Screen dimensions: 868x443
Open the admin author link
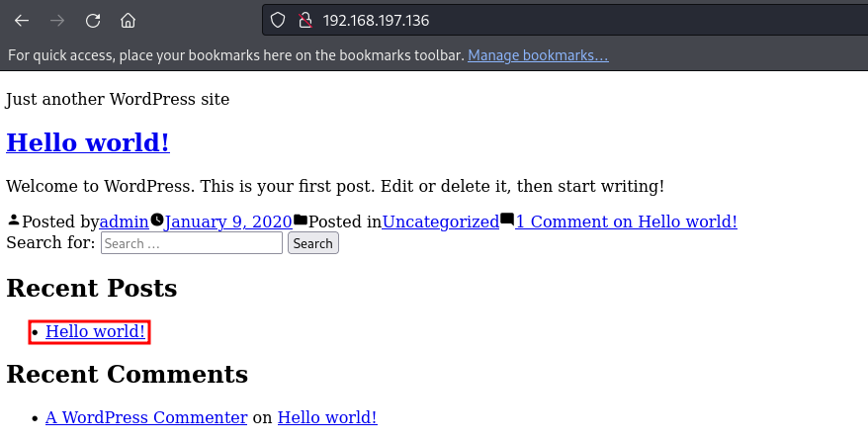coord(124,221)
